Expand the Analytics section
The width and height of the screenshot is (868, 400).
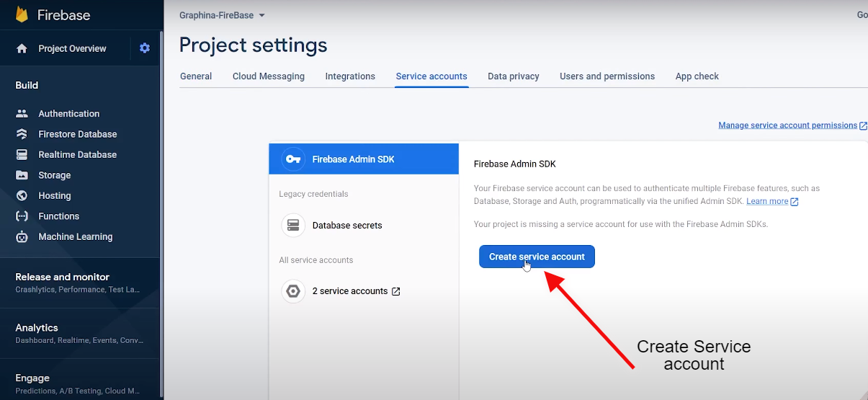[x=80, y=333]
